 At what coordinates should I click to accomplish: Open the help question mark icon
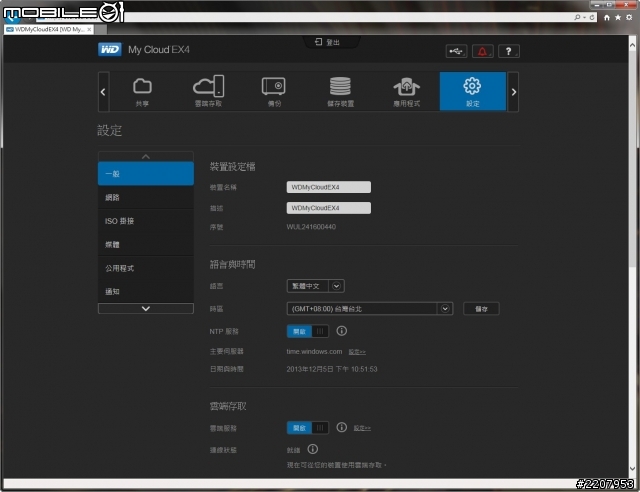[509, 51]
